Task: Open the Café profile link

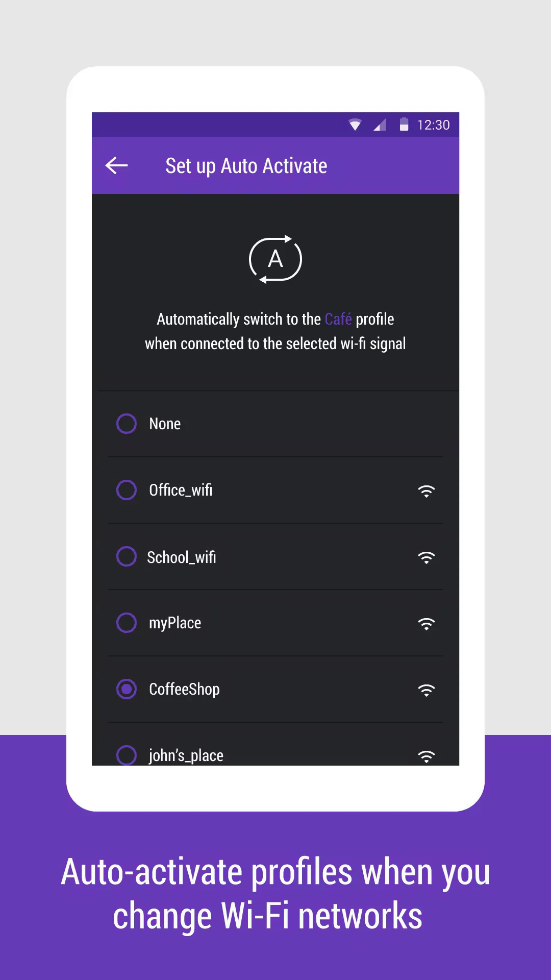Action: coord(338,319)
